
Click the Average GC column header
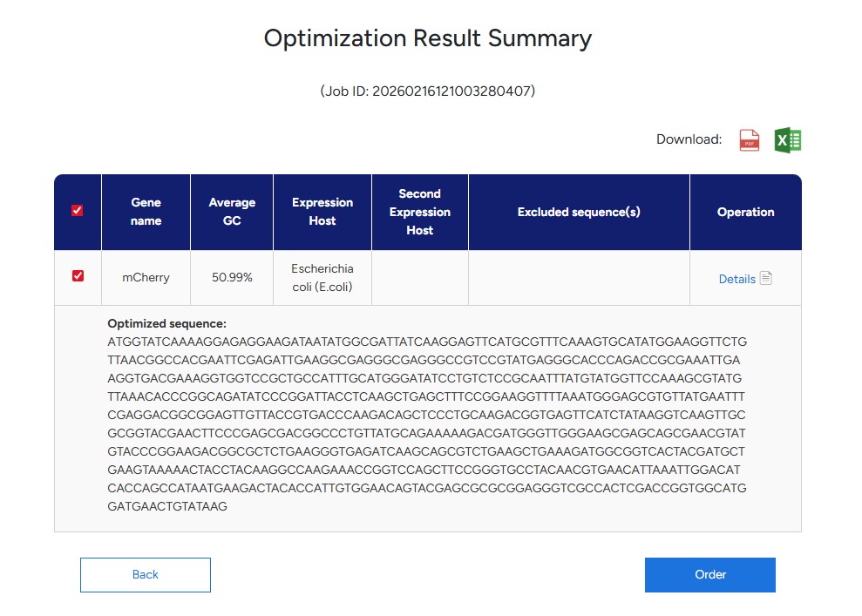(x=231, y=212)
